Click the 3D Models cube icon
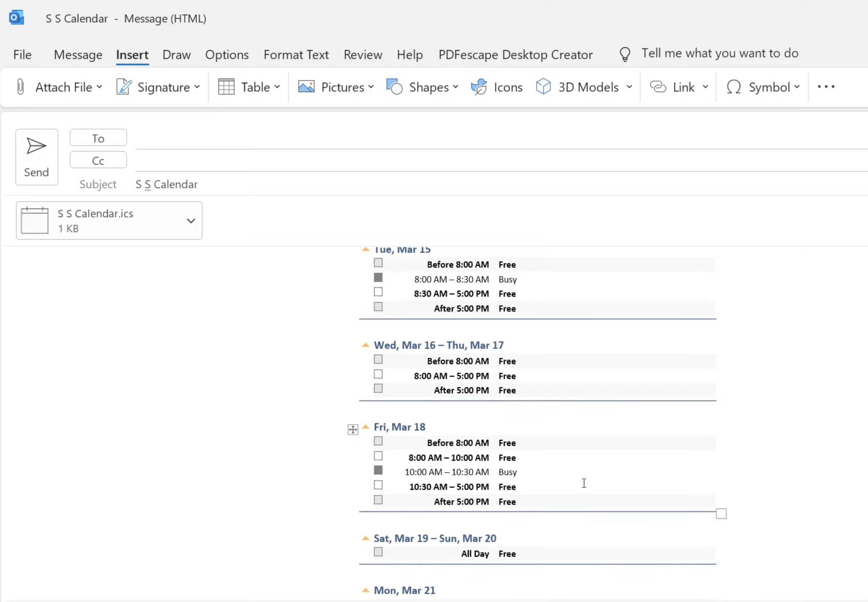 click(x=543, y=87)
